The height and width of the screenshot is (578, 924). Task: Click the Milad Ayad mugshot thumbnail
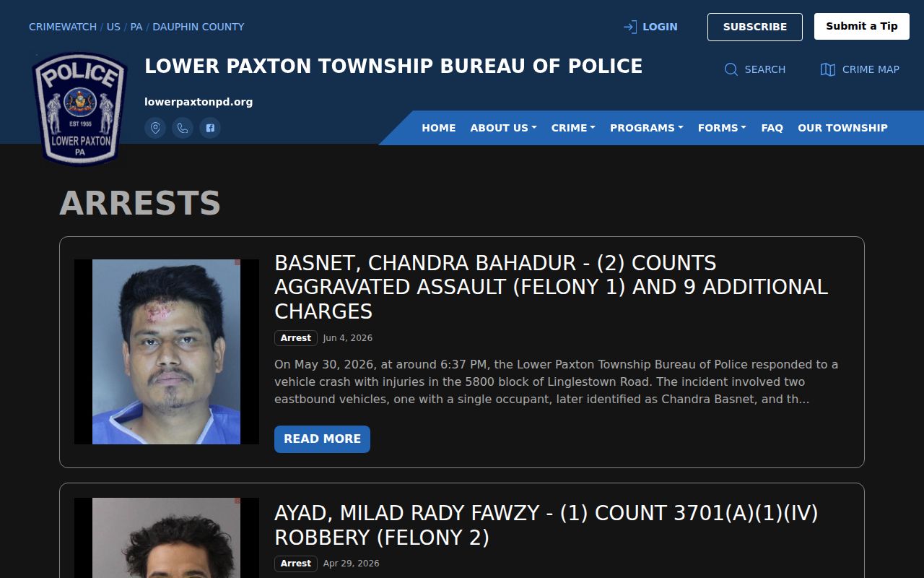click(167, 538)
